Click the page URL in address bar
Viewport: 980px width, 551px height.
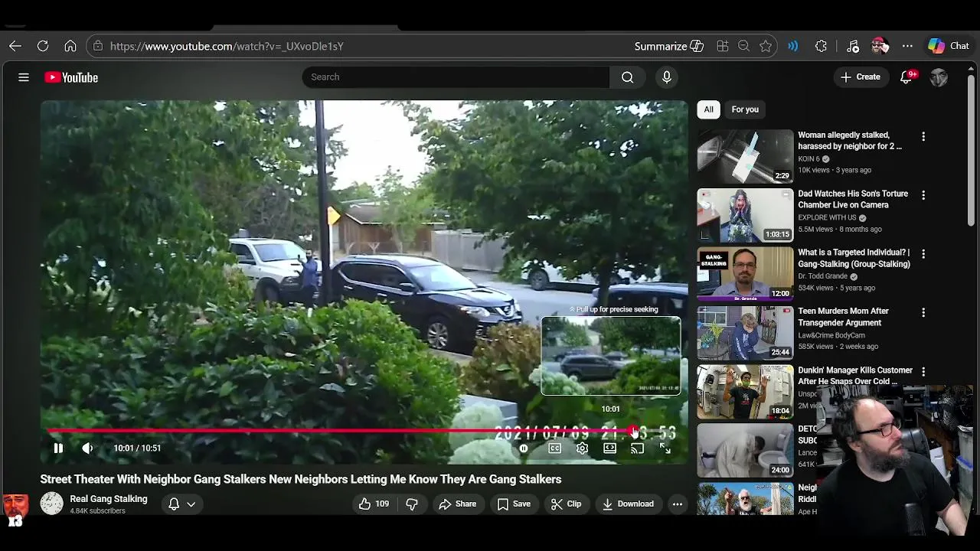[227, 46]
